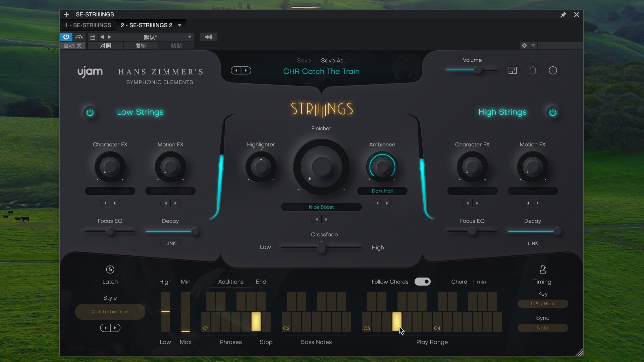The image size is (644, 362).
Task: Switch to tab 1 - SE-STRIIIINGS
Action: [88, 25]
